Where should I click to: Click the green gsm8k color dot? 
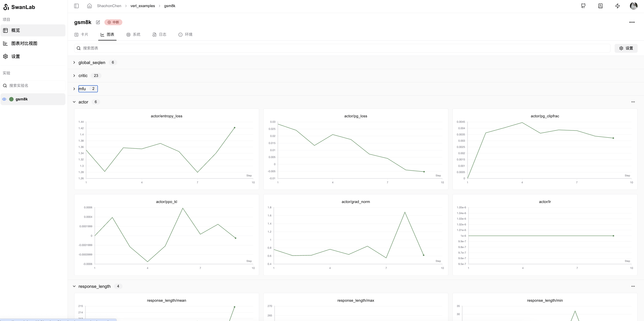[11, 99]
